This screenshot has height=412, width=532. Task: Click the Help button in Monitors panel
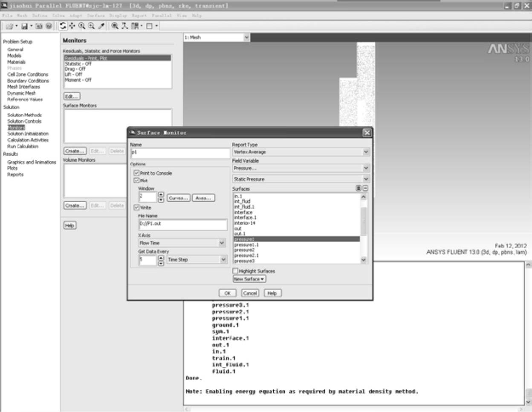(70, 225)
